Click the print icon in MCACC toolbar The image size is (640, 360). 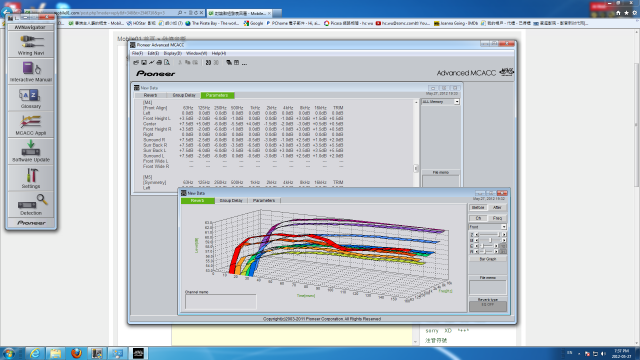159,63
